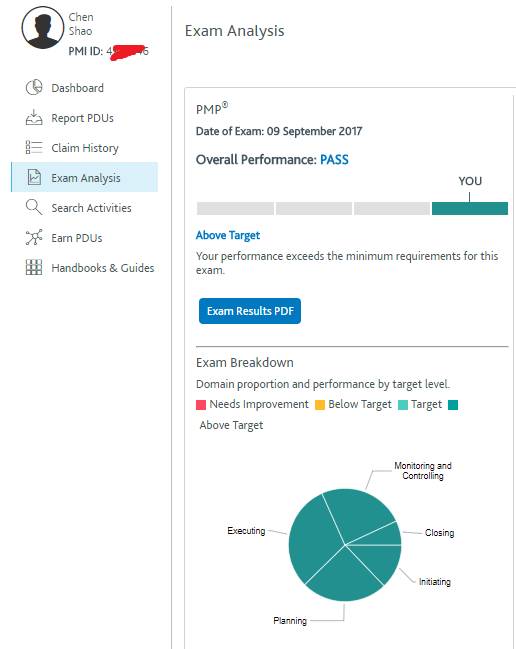Click the teal YOU segment of performance bar
Image resolution: width=516 pixels, height=649 pixels.
[x=470, y=209]
